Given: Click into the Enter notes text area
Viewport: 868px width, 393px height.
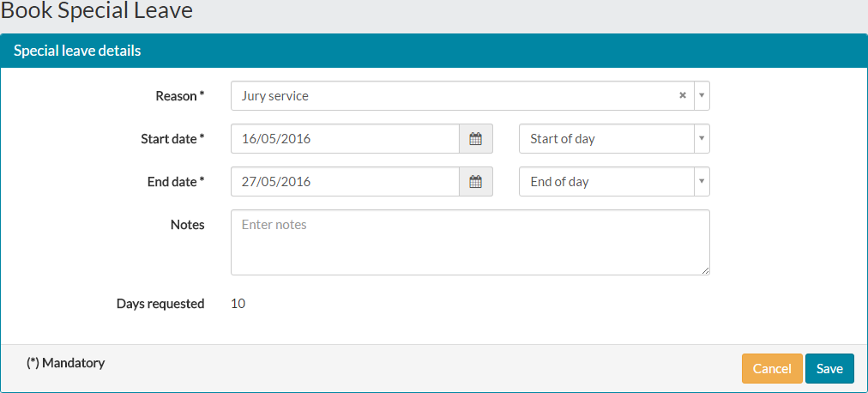Looking at the screenshot, I should click(470, 243).
